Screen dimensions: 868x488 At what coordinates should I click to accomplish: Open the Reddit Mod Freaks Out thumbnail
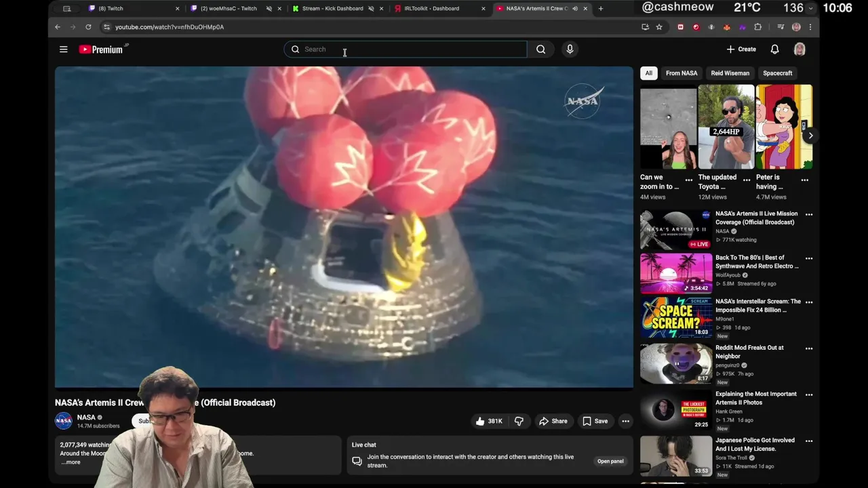pos(676,363)
